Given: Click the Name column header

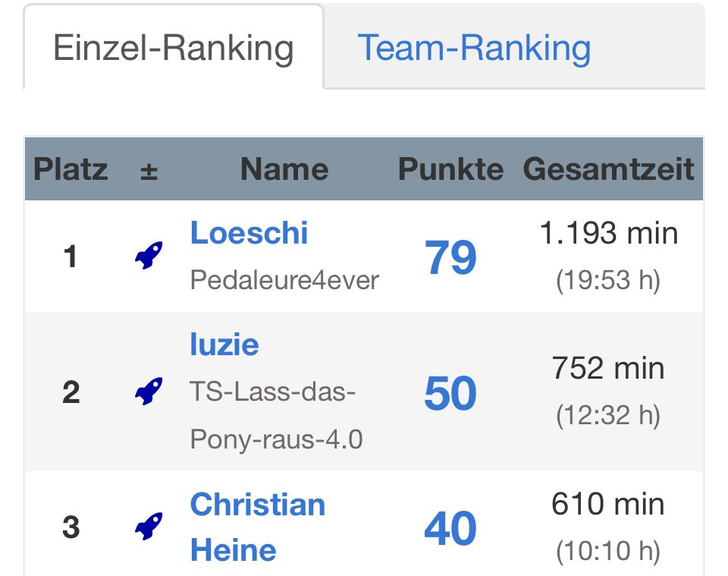Looking at the screenshot, I should [x=284, y=169].
